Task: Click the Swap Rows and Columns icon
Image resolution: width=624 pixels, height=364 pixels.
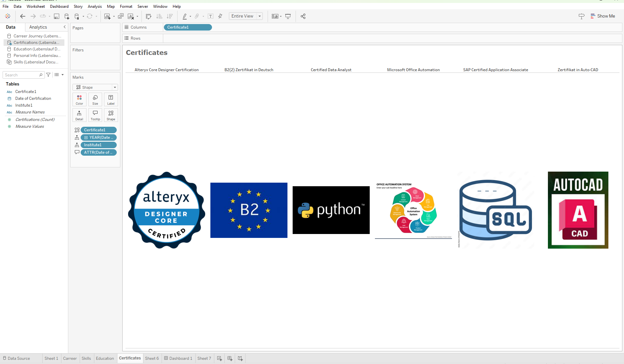Action: [149, 16]
